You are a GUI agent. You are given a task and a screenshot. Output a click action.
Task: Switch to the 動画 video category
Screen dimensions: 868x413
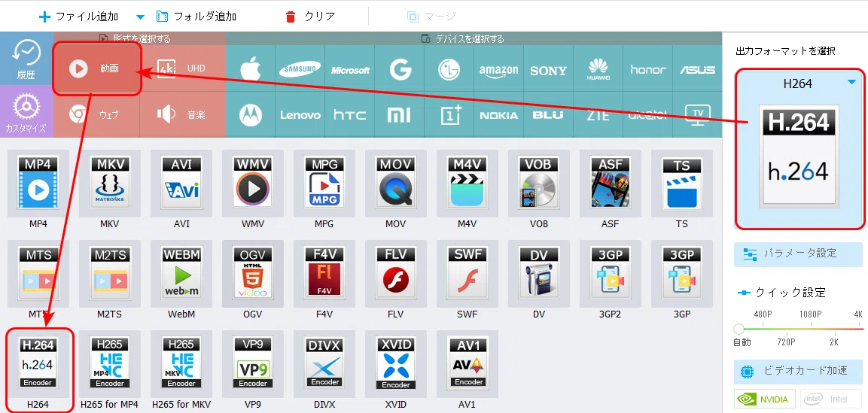tap(97, 69)
